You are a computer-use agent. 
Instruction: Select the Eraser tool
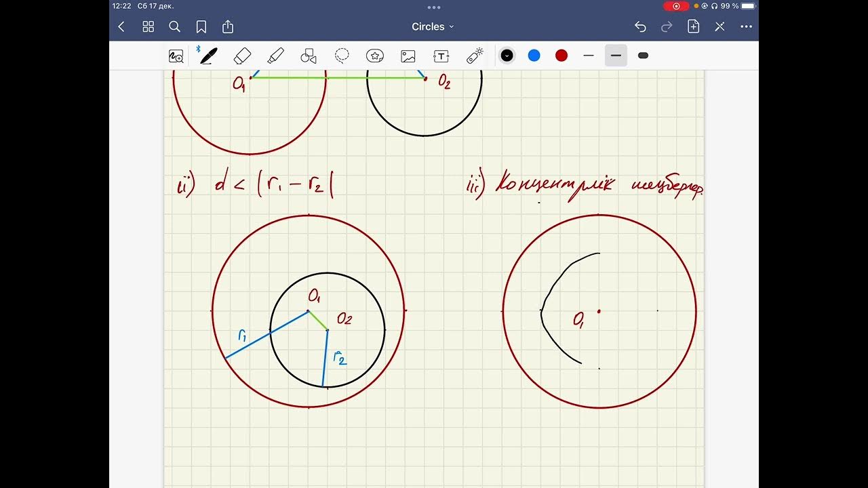(x=242, y=56)
